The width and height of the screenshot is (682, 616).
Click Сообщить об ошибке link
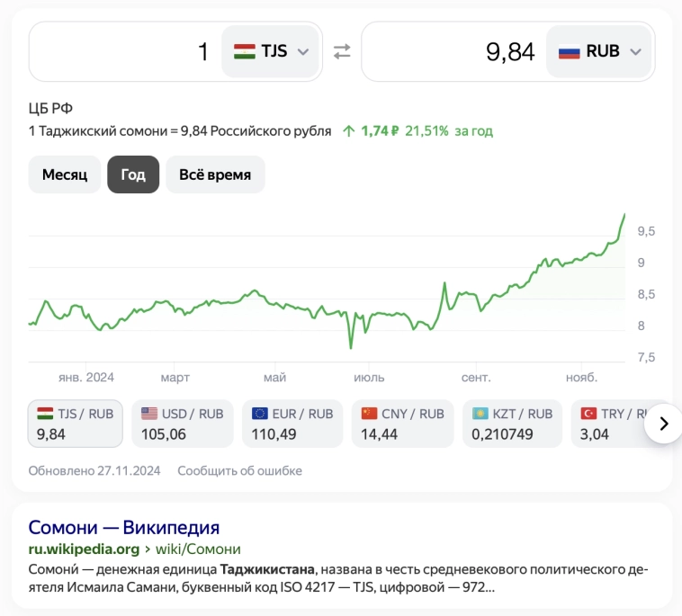tap(239, 470)
